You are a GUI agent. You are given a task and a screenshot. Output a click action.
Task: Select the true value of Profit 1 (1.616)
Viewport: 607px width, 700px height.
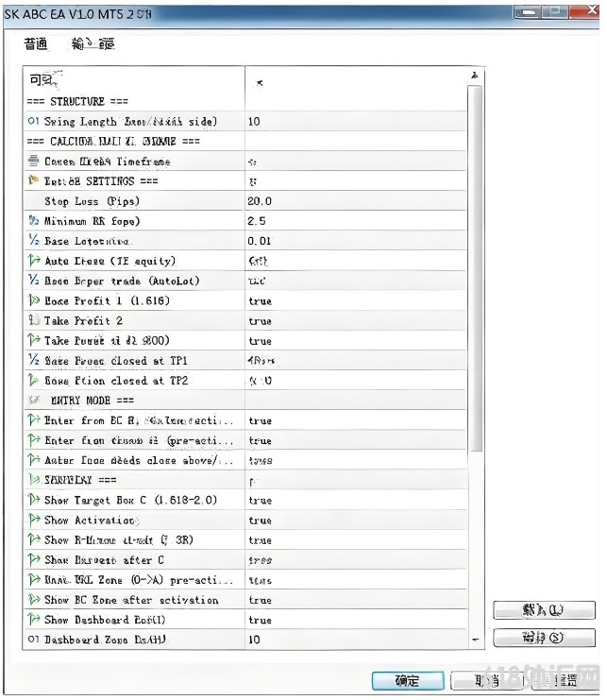coord(260,301)
